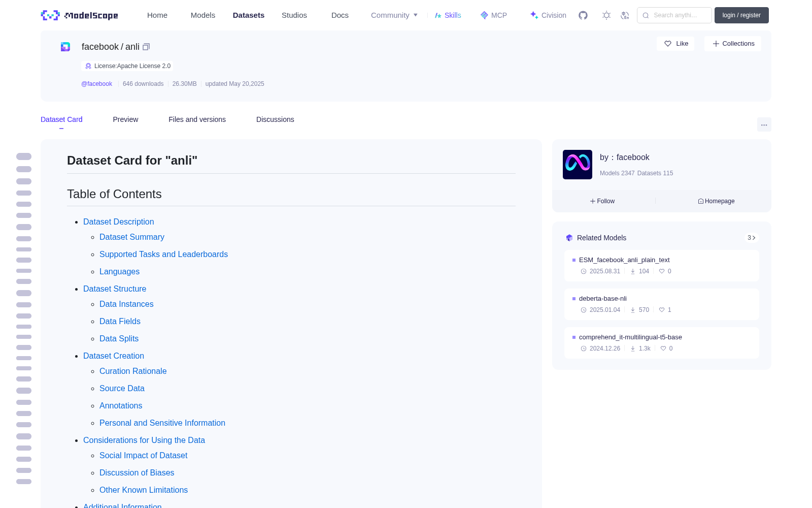Expand the Community dropdown
The width and height of the screenshot is (812, 508).
click(394, 15)
